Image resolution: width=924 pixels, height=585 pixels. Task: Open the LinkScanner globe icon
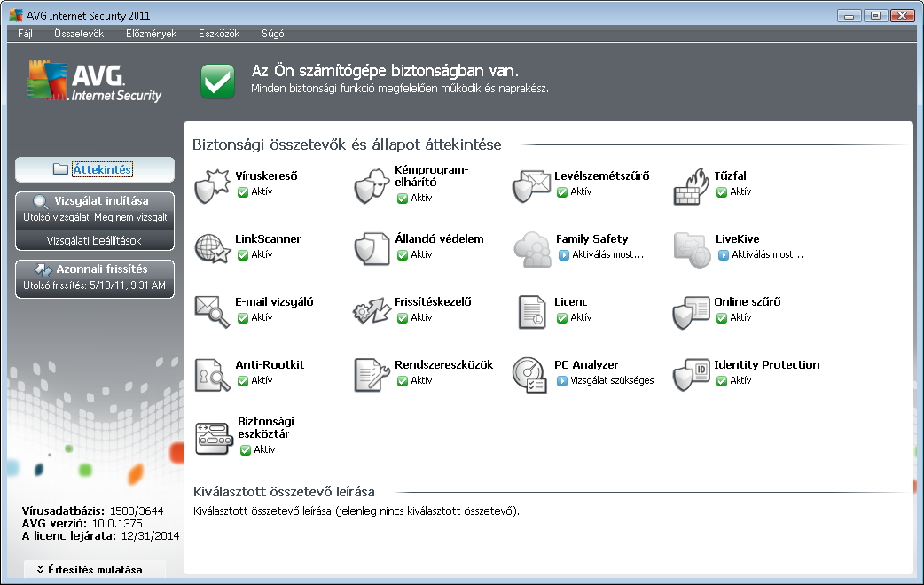(212, 248)
